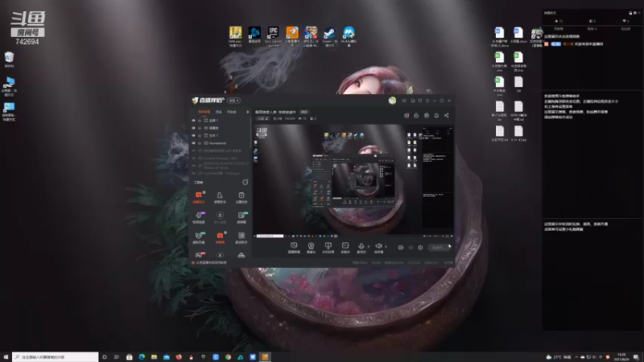Click the notification bell in the streaming app header
This screenshot has height=362, width=644.
tap(436, 115)
